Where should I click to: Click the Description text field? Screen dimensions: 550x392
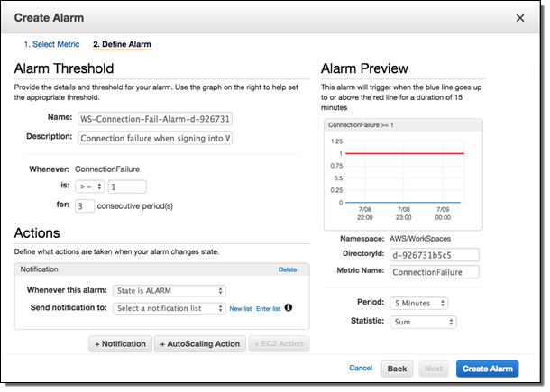coord(154,138)
